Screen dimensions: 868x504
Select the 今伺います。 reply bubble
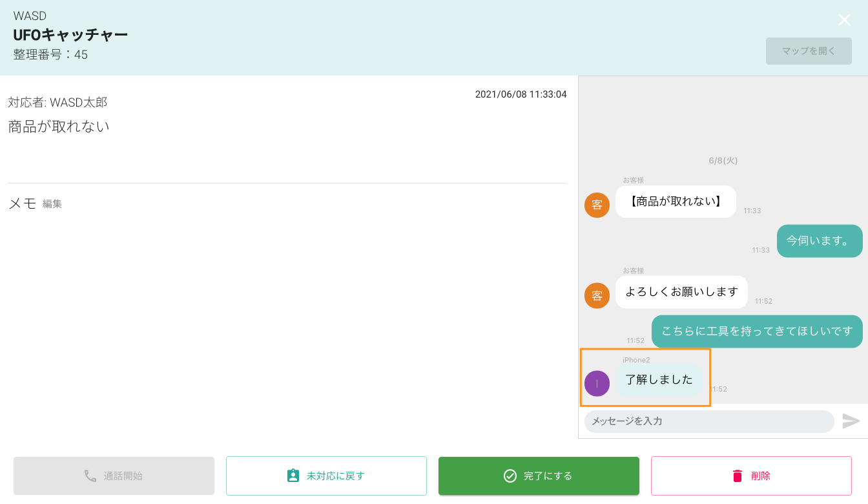(820, 241)
